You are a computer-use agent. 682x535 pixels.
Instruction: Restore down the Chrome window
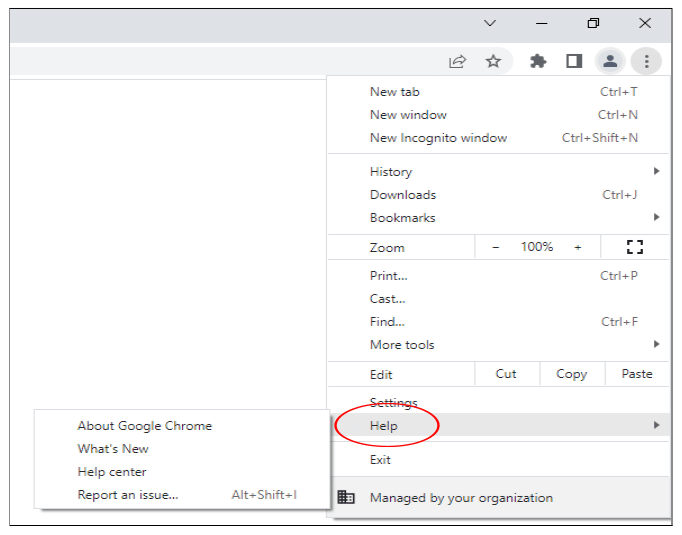[593, 23]
